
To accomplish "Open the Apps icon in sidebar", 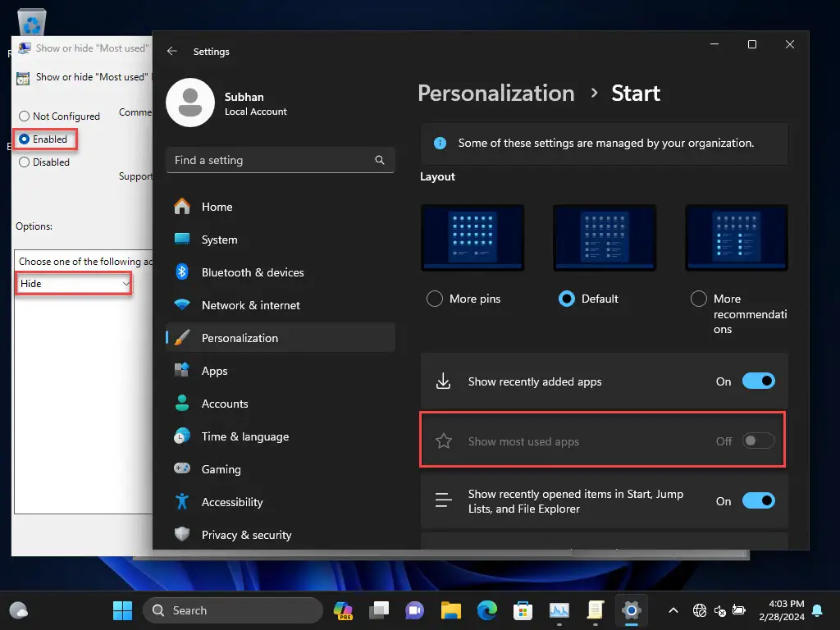I will coord(182,370).
